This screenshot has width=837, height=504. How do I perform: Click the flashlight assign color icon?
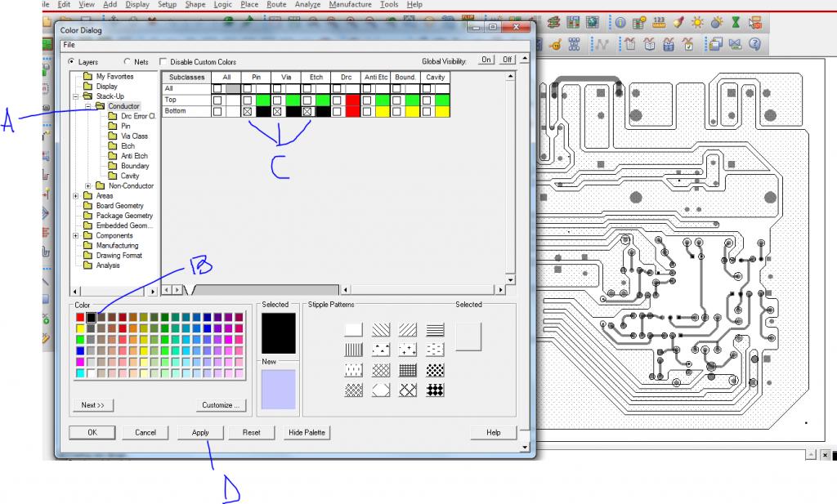tap(678, 22)
